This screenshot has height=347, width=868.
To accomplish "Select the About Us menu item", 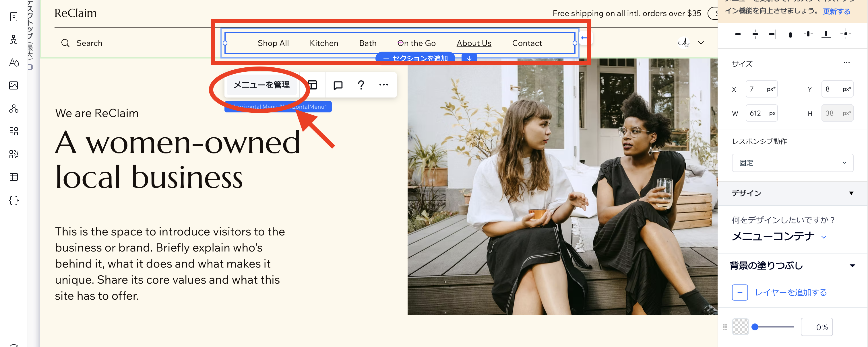I will click(473, 43).
